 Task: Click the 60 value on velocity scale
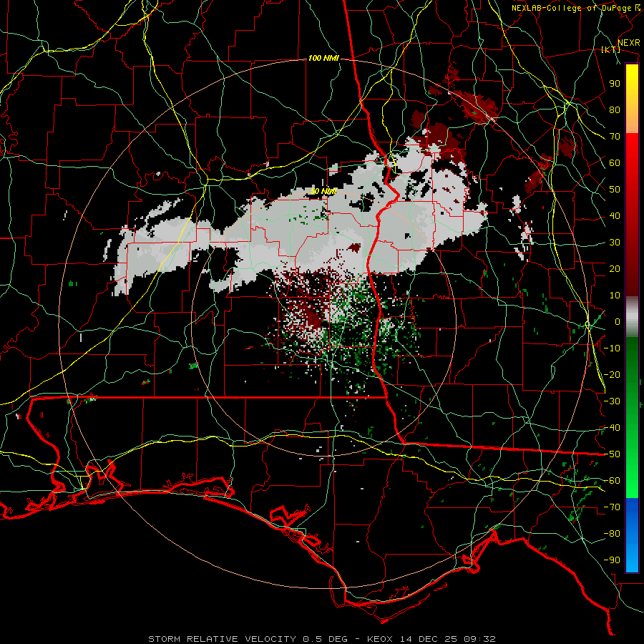point(615,162)
